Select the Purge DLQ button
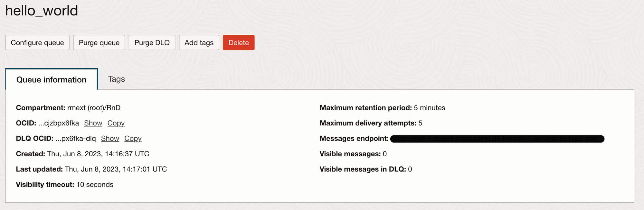Image resolution: width=644 pixels, height=210 pixels. (152, 42)
